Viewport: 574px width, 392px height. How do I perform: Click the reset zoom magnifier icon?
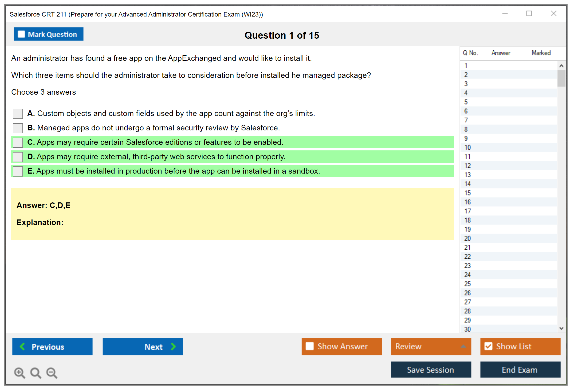tap(36, 373)
